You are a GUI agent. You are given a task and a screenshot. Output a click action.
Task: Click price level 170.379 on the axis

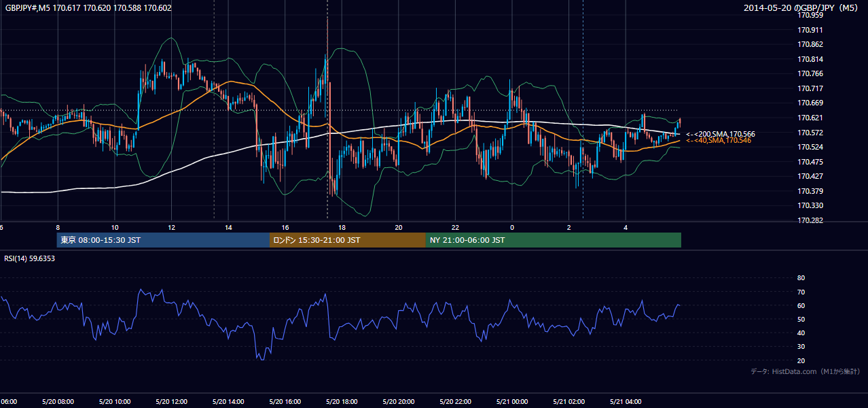tap(810, 191)
